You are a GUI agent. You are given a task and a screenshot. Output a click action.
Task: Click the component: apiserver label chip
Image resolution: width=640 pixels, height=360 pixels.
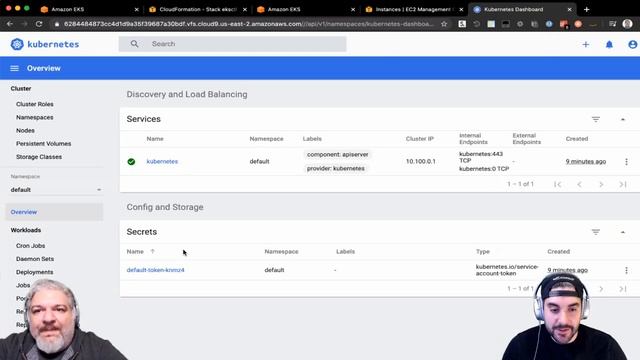[338, 155]
